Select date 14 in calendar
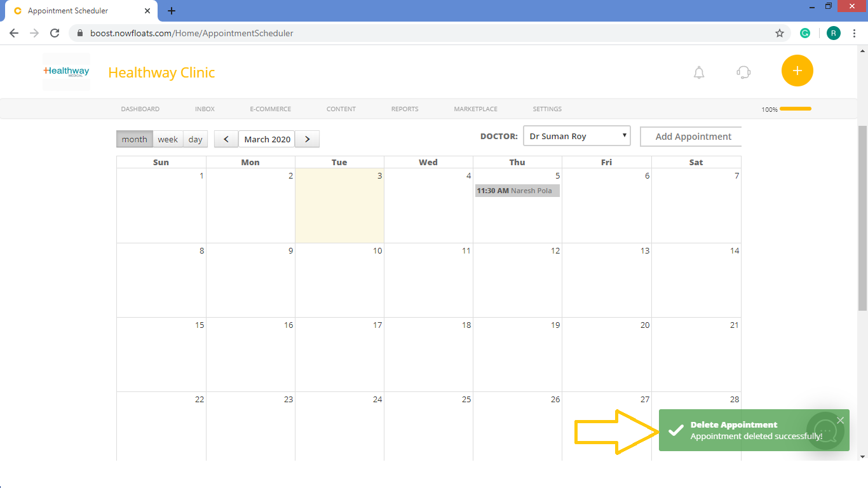The width and height of the screenshot is (868, 488). [735, 251]
